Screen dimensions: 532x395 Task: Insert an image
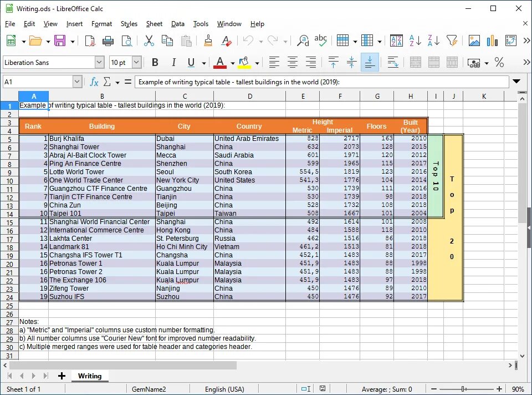pyautogui.click(x=474, y=41)
